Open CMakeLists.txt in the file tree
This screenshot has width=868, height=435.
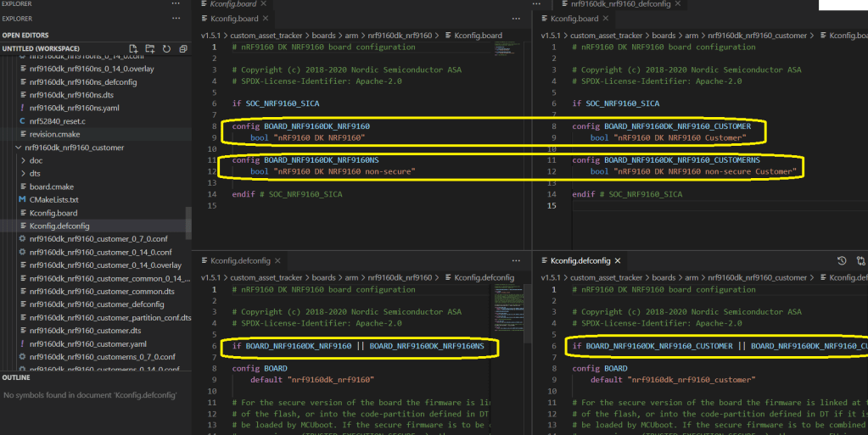(x=53, y=200)
